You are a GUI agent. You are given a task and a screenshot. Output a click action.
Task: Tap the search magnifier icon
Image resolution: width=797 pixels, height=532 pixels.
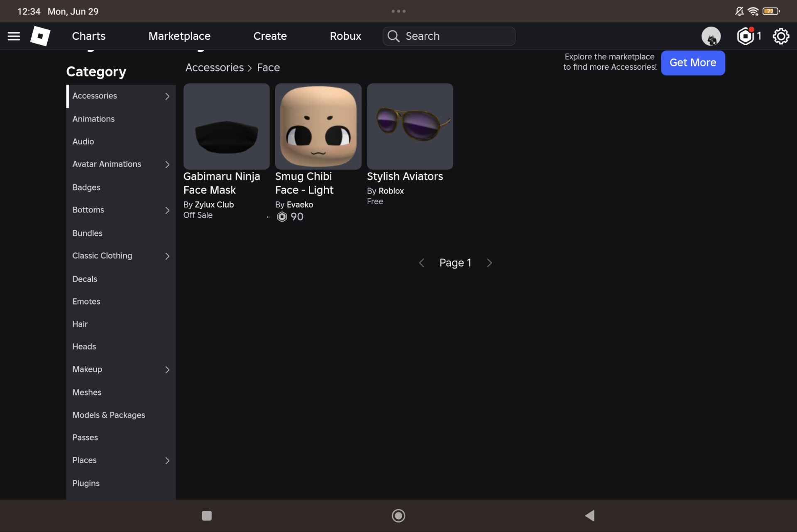[x=394, y=36]
